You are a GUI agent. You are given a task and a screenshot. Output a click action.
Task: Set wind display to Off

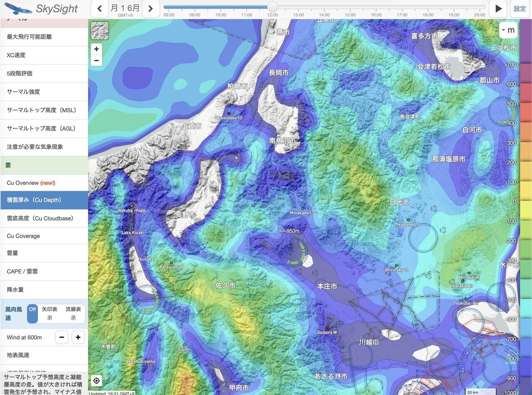point(32,314)
